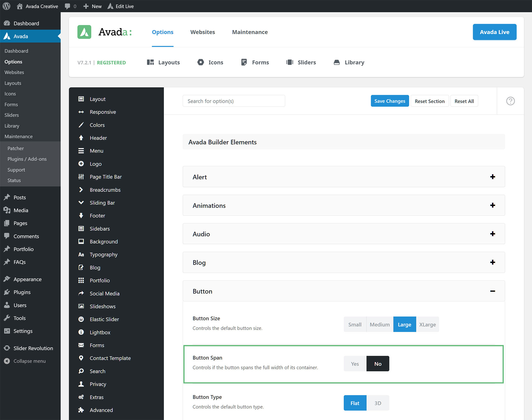Viewport: 532px width, 420px height.
Task: Select the Lightbox info icon
Action: [x=81, y=332]
